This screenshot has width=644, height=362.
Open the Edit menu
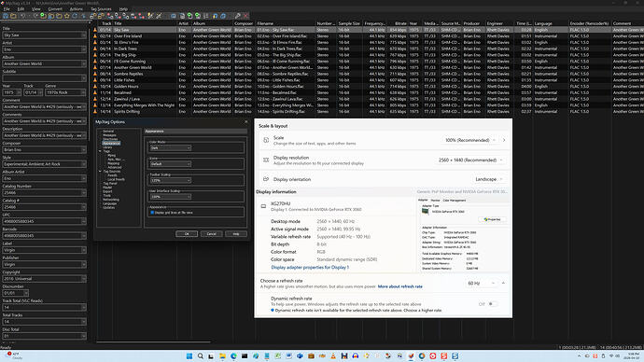tap(21, 9)
